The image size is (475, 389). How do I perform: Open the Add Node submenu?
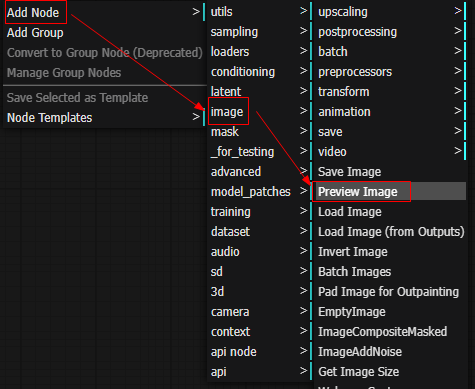[x=105, y=12]
